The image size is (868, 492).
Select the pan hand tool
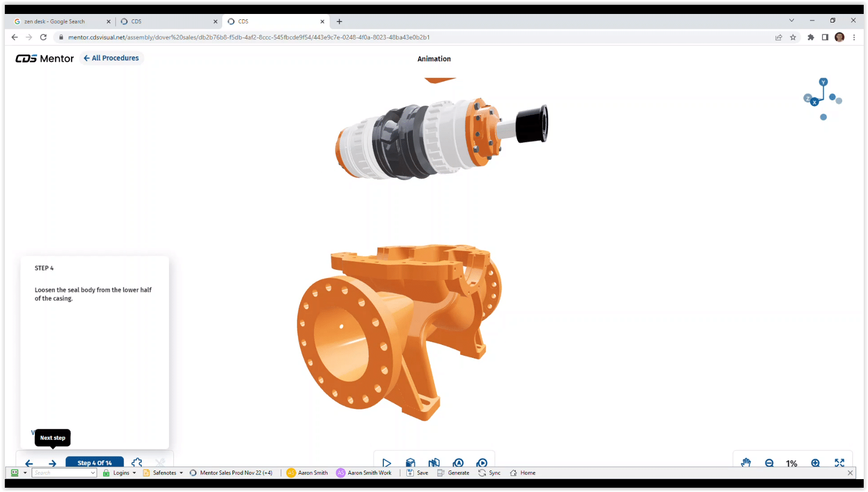746,462
